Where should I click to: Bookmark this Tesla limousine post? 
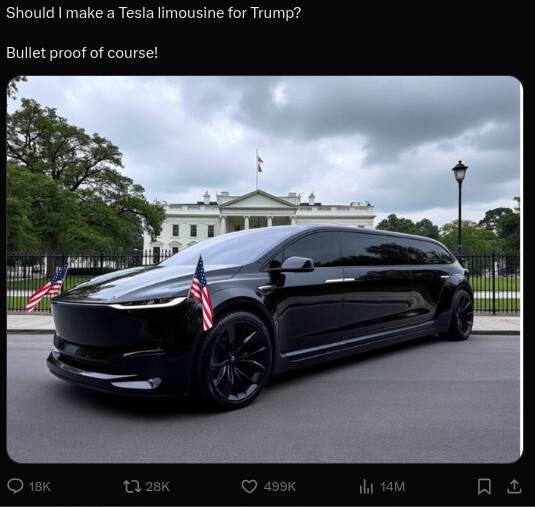[484, 487]
